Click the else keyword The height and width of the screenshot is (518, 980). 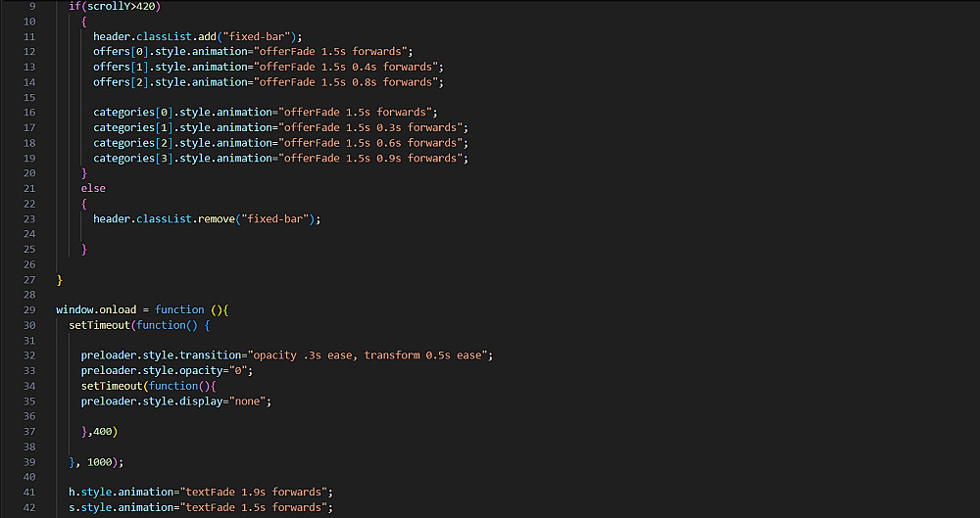pos(93,188)
